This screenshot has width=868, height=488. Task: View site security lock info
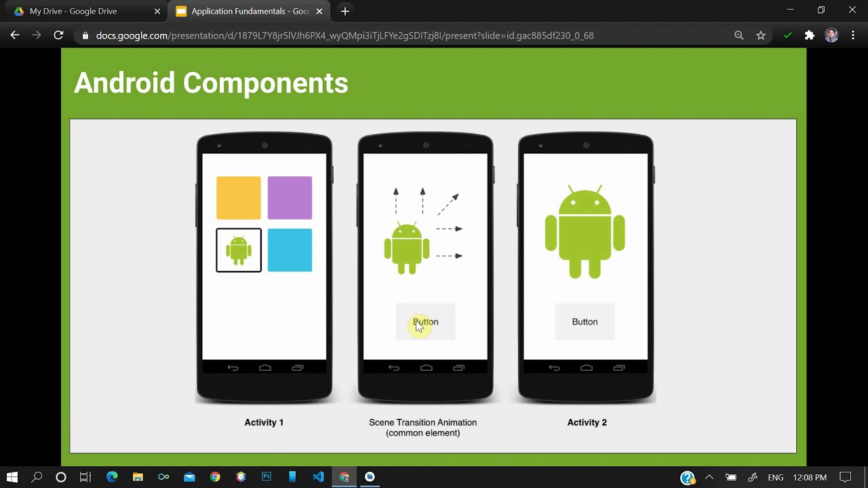[x=85, y=35]
